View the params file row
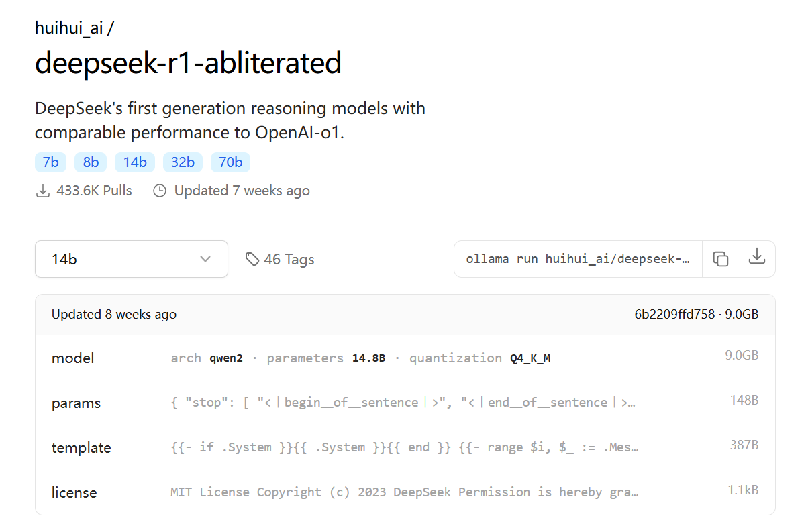Screen dimensions: 804x532 click(405, 403)
